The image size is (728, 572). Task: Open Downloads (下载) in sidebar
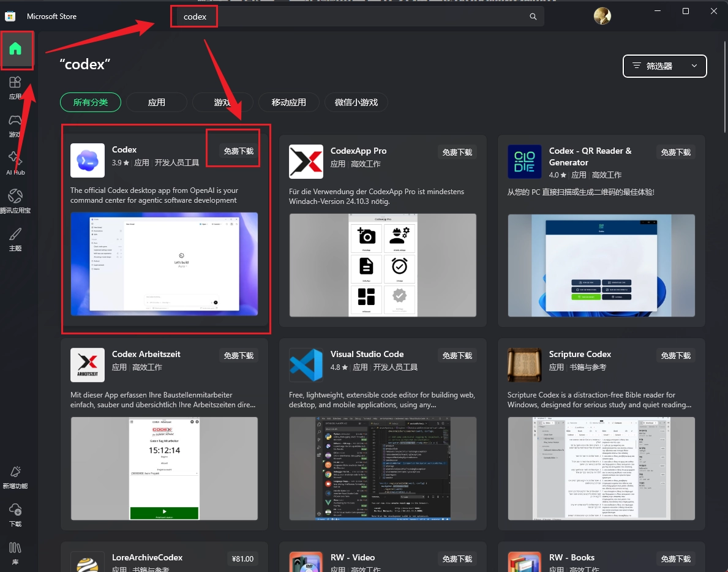point(15,515)
